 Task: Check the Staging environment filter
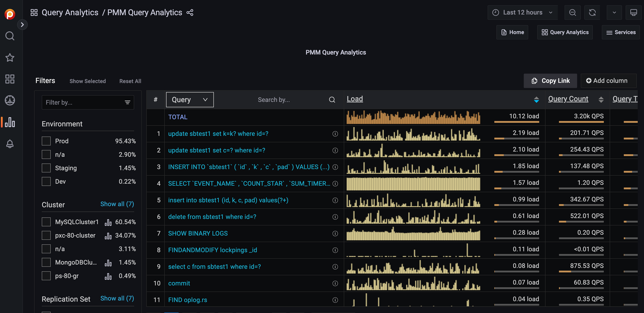tap(46, 168)
